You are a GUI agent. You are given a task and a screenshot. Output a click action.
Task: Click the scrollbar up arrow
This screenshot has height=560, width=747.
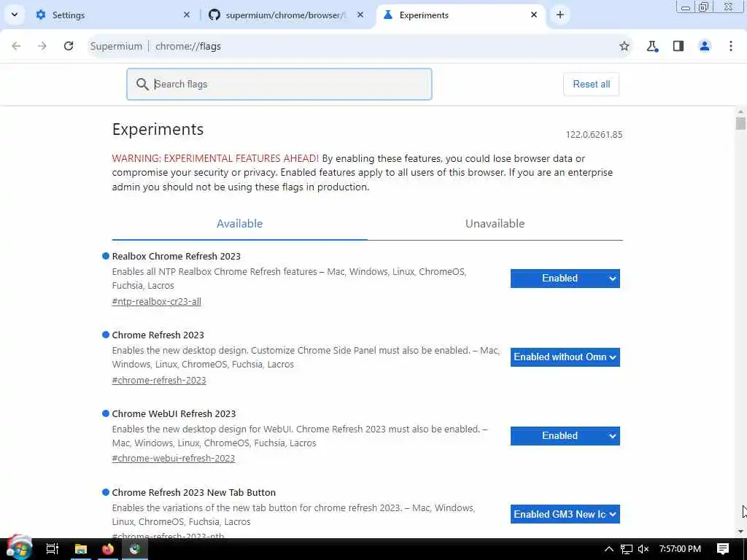pos(740,112)
